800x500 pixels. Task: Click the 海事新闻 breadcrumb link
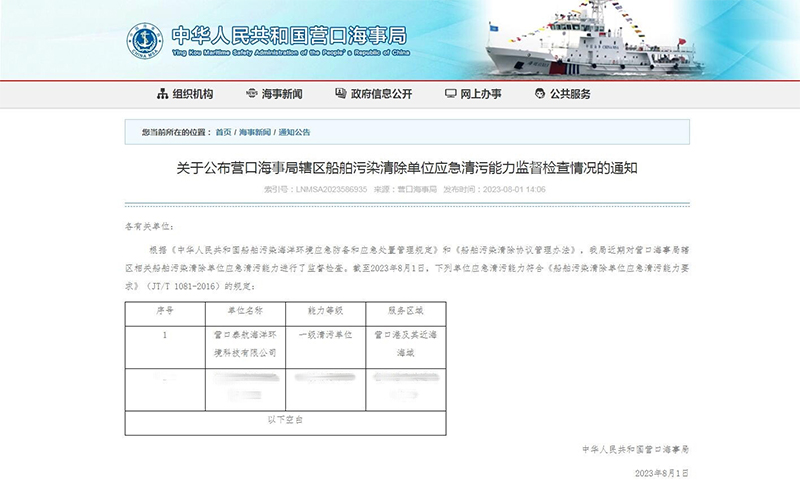tap(255, 132)
